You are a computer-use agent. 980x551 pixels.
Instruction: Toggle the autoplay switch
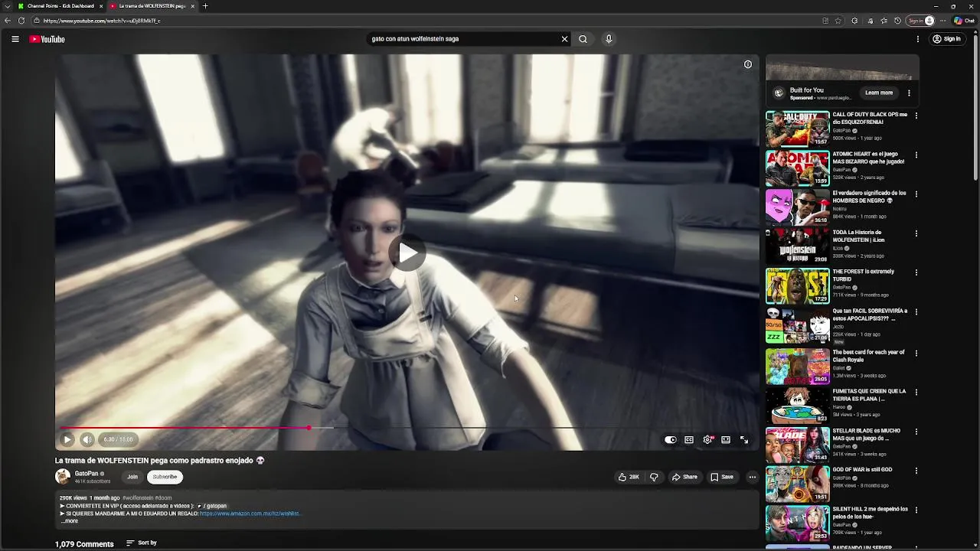(x=671, y=440)
